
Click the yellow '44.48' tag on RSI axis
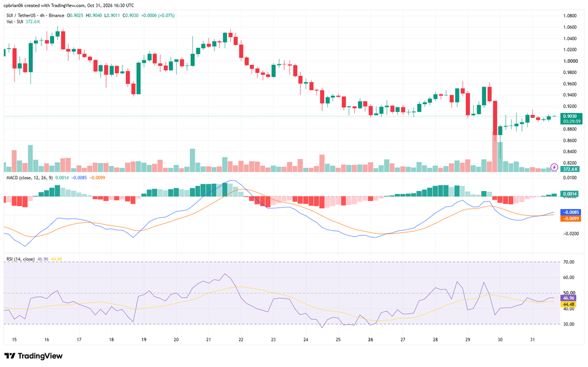pyautogui.click(x=569, y=304)
